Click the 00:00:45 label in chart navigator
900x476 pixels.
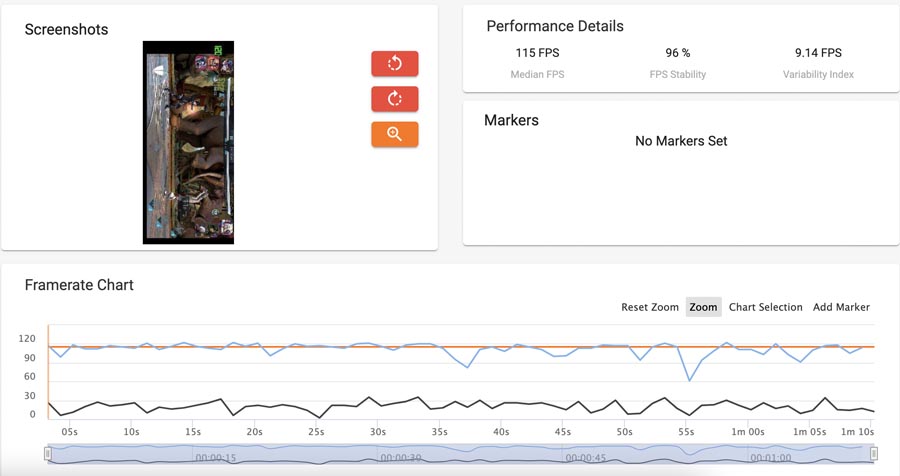pyautogui.click(x=587, y=458)
